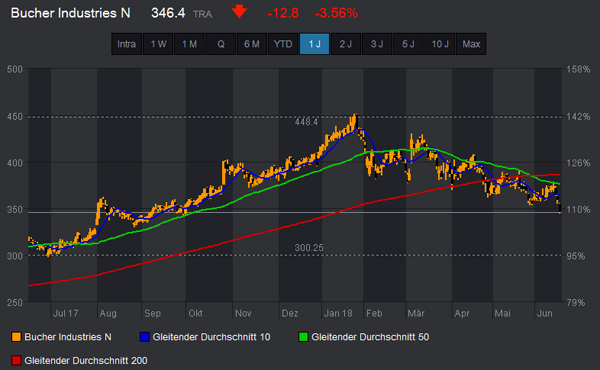The image size is (600, 370).
Task: Click the Dez axis label
Action: (290, 313)
